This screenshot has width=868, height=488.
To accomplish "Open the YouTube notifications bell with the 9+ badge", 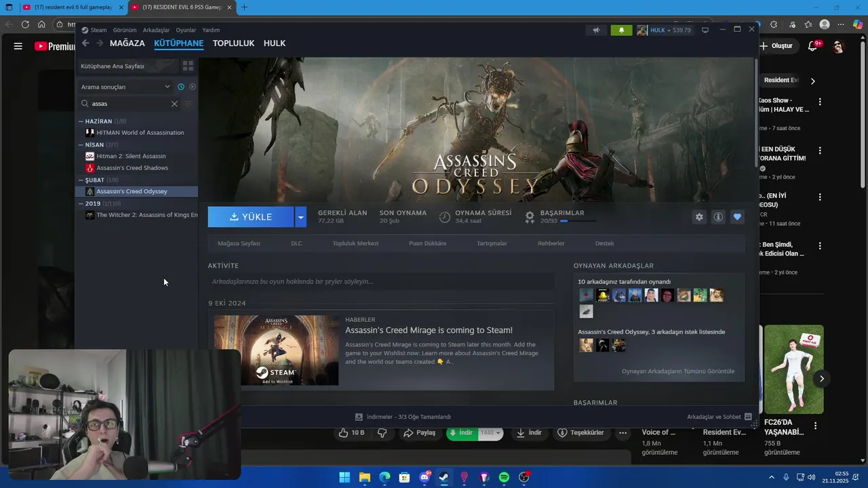I will [x=812, y=46].
